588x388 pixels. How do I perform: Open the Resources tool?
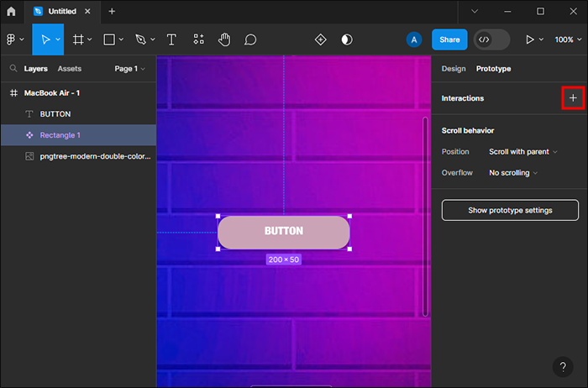pyautogui.click(x=198, y=39)
